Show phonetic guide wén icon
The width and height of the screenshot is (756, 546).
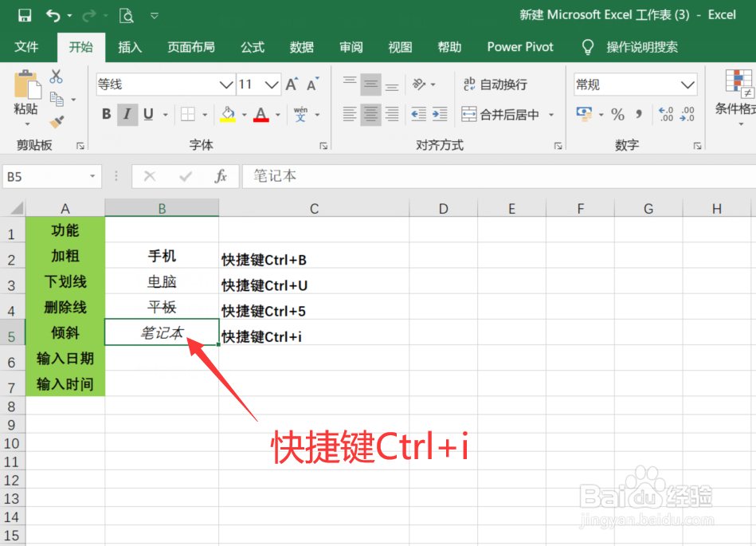coord(300,114)
